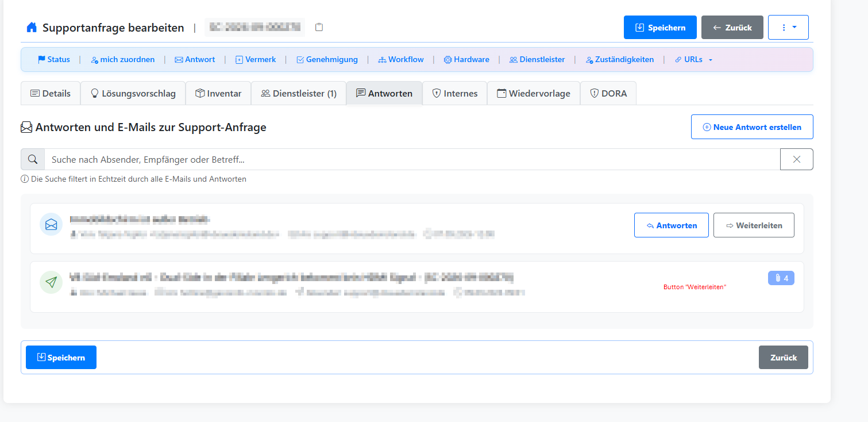Viewport: 868px width, 422px height.
Task: Click the top Zurück button
Action: coord(732,27)
